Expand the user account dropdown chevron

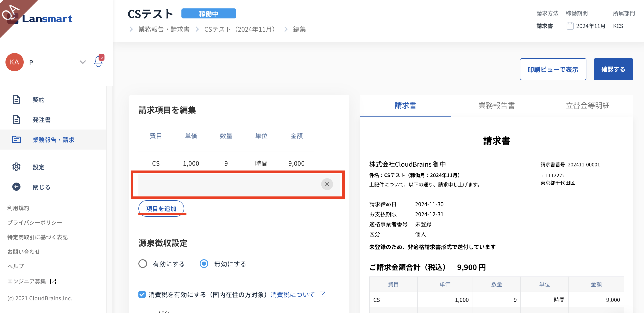83,62
